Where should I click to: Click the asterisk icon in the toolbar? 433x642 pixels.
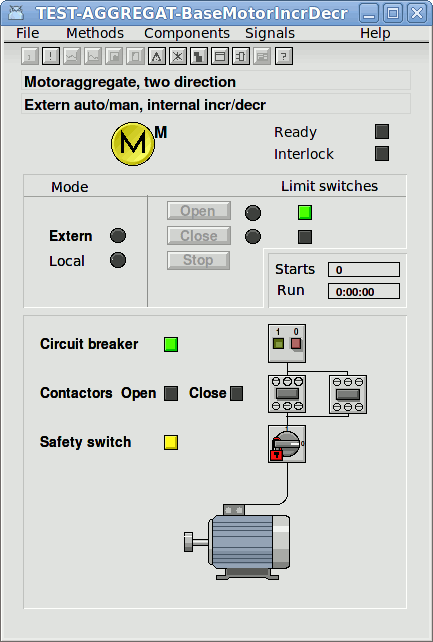pos(178,57)
